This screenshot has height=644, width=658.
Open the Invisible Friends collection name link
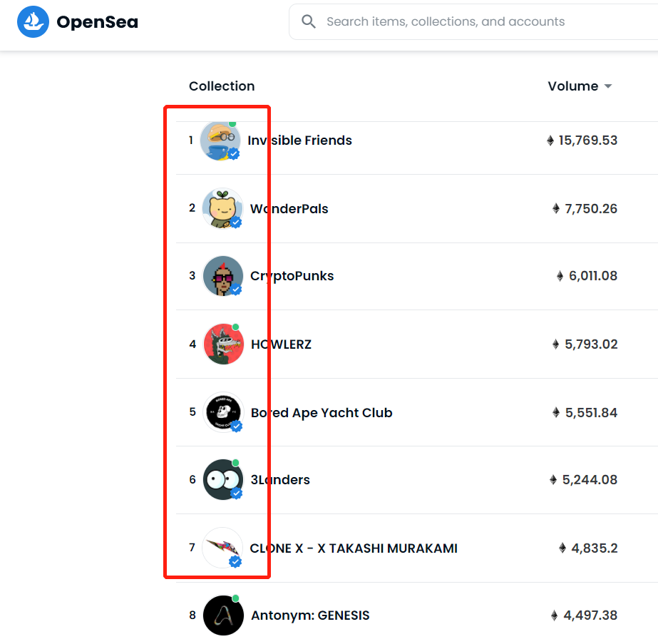click(299, 140)
